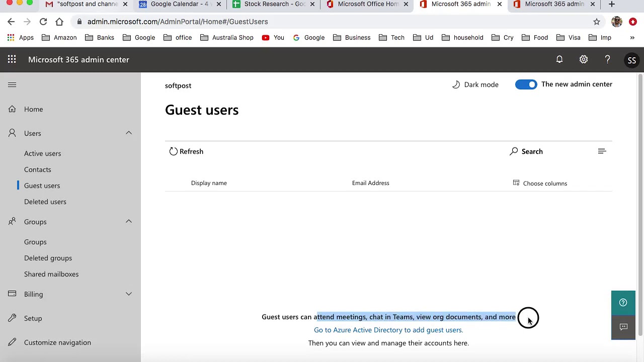Click the Setup wrench icon
This screenshot has height=362, width=644.
click(x=12, y=318)
